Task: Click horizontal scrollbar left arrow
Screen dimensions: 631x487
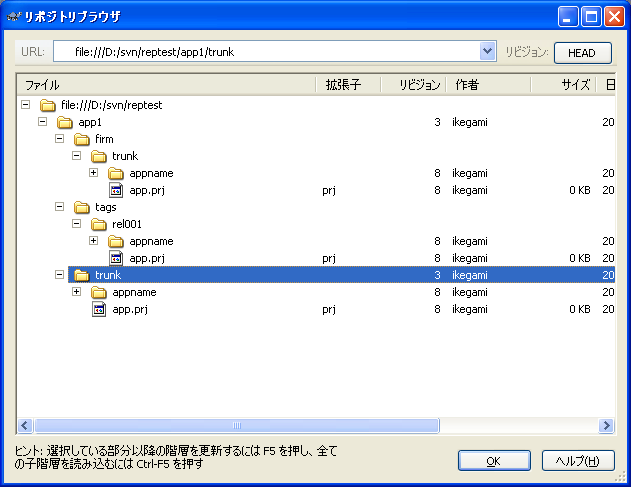Action: click(25, 425)
